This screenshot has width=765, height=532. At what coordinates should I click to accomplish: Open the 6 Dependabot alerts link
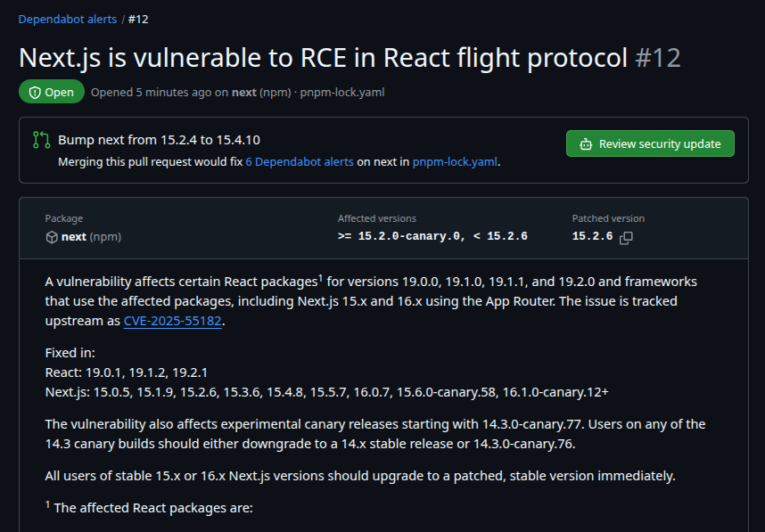[x=300, y=162]
